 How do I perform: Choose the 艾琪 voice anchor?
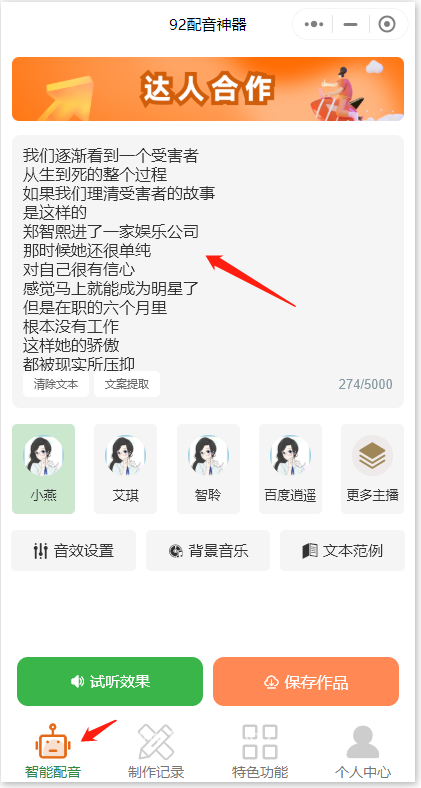coord(126,469)
